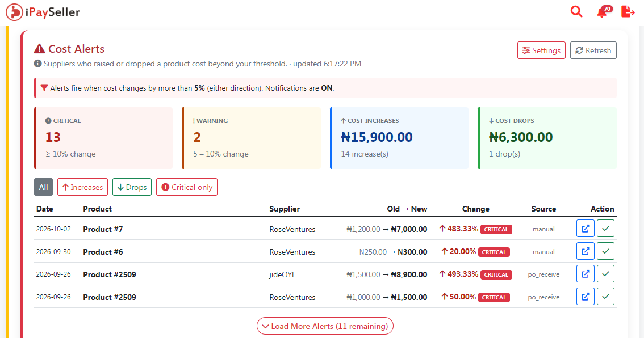Click the Product #7 name
The width and height of the screenshot is (644, 338).
(x=103, y=229)
